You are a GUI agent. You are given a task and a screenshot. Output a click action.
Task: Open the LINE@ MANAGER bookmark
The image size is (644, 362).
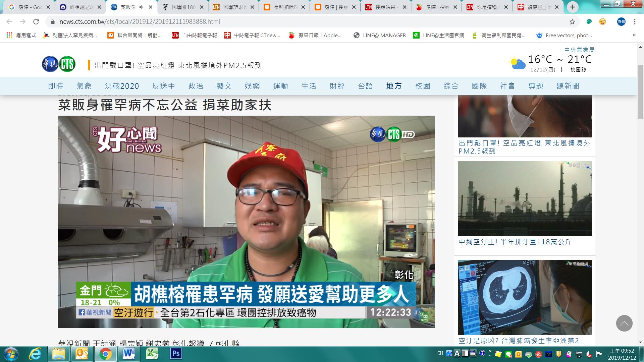pyautogui.click(x=380, y=35)
